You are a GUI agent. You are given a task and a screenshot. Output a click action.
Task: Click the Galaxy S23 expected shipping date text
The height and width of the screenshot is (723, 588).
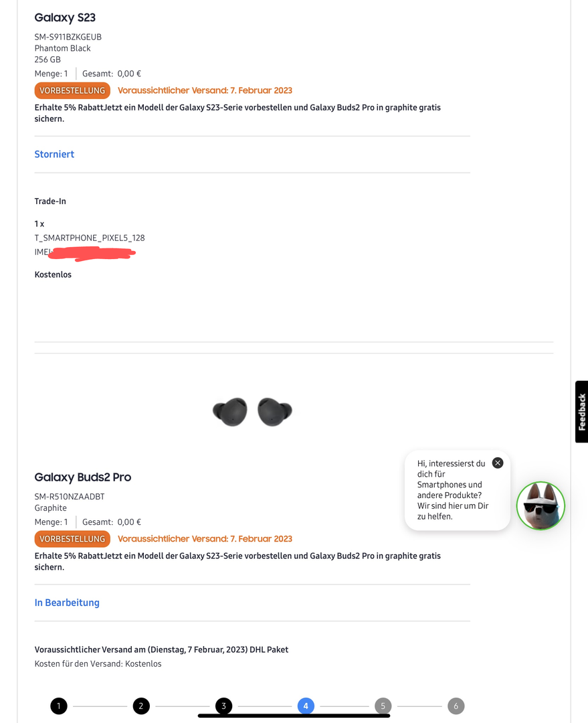[205, 90]
